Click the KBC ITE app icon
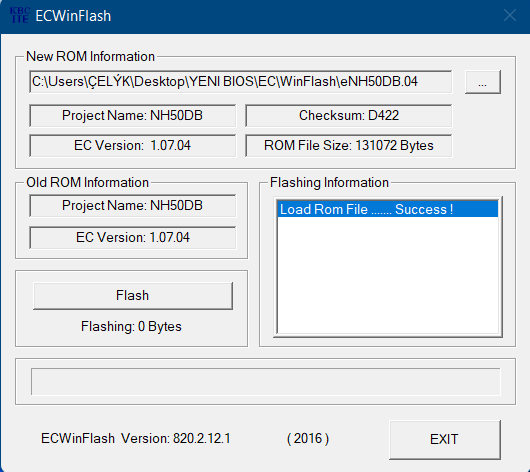This screenshot has width=530, height=472. (20, 16)
